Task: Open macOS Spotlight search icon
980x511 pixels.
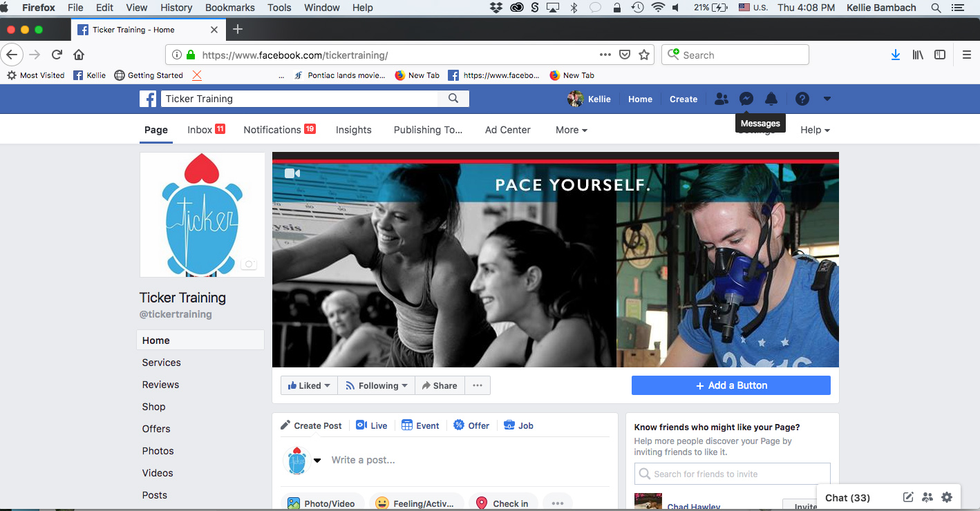Action: pos(936,8)
